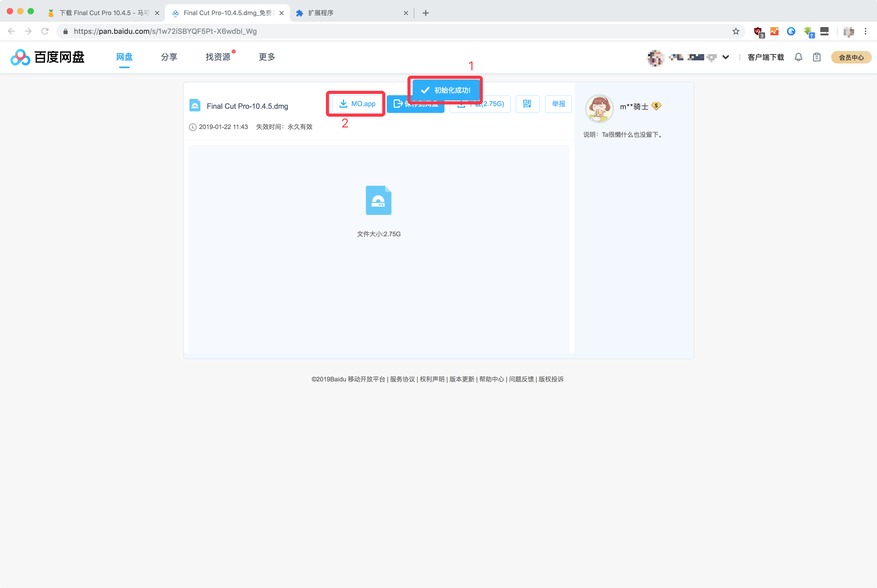
Task: Click the 版权投诉 footer link
Action: click(551, 379)
